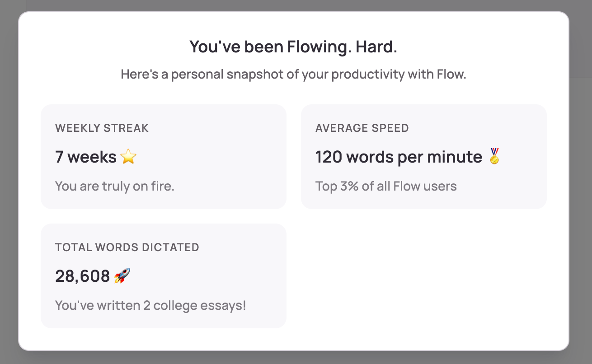This screenshot has width=592, height=364.
Task: Select the Total Words Dictated card
Action: 164,275
